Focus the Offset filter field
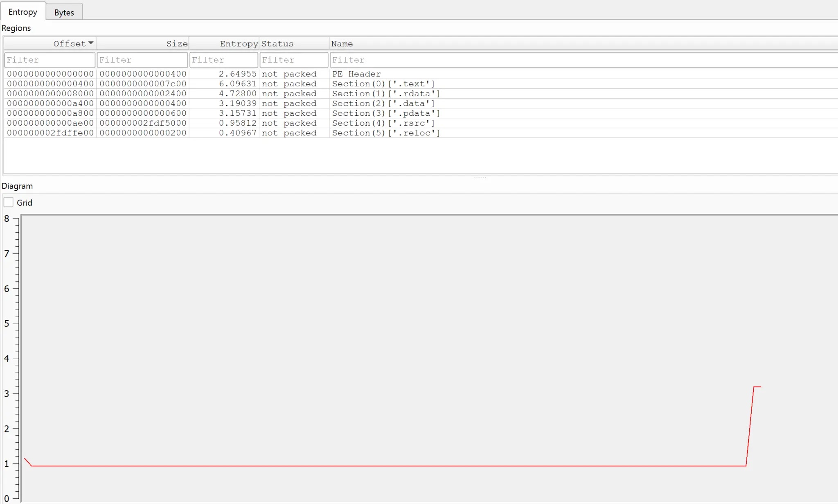838x504 pixels. point(50,60)
